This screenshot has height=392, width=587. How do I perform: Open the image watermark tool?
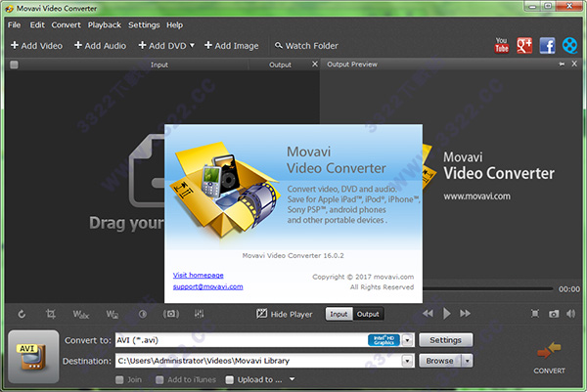(112, 314)
